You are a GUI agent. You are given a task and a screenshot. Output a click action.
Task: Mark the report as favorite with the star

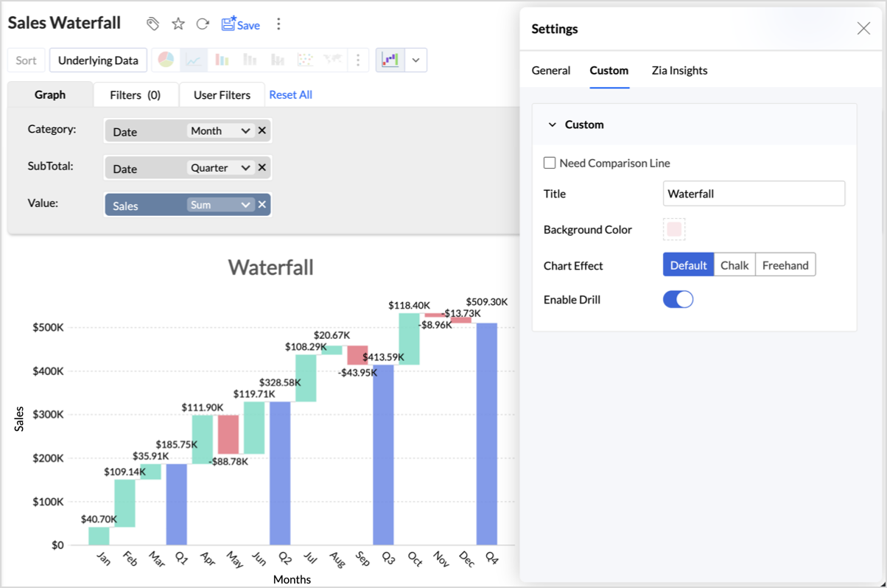[178, 24]
